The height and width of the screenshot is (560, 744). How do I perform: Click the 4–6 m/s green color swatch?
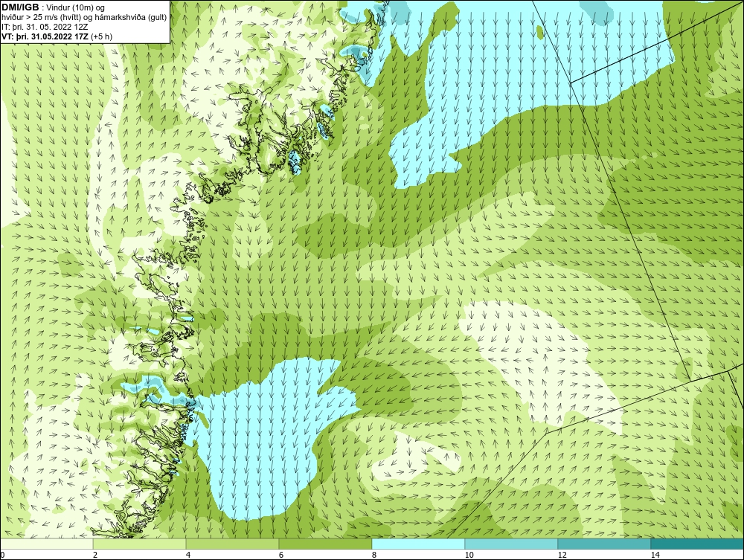pyautogui.click(x=232, y=544)
